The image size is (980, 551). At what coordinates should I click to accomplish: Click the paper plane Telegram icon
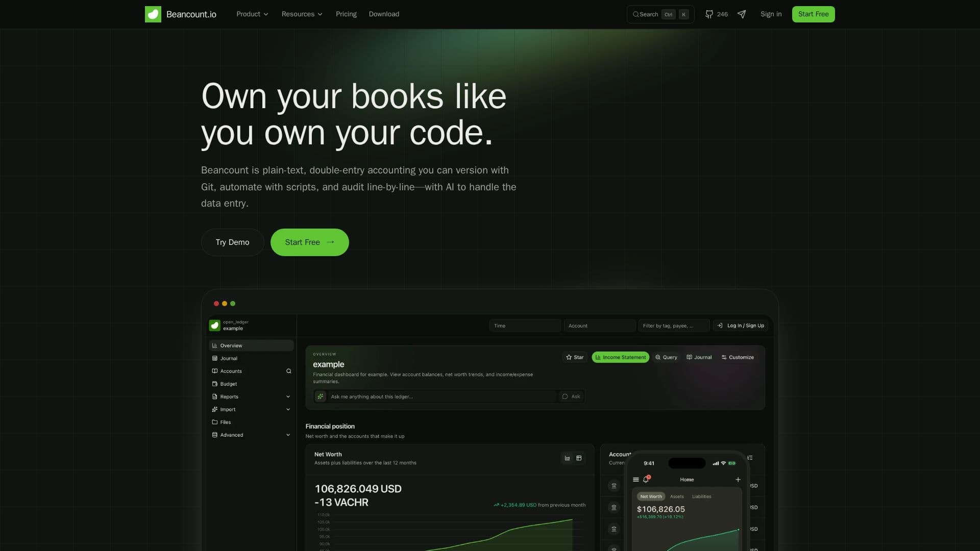tap(742, 14)
